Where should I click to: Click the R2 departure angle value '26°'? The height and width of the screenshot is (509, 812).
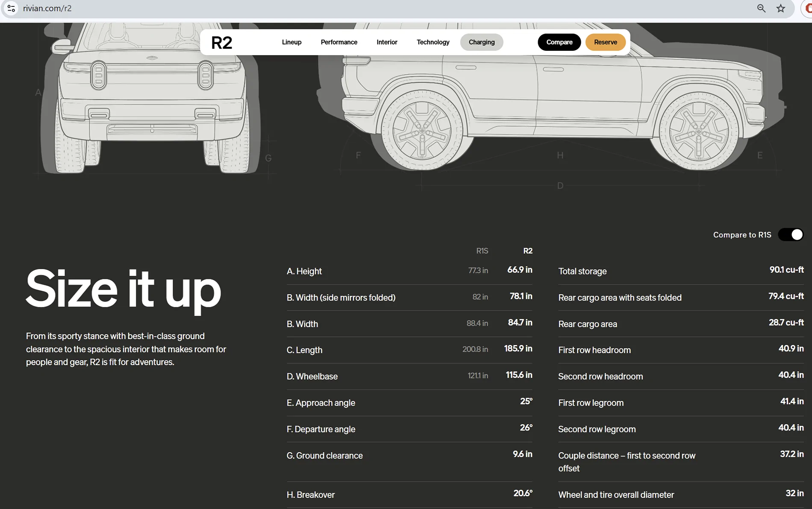[526, 427]
